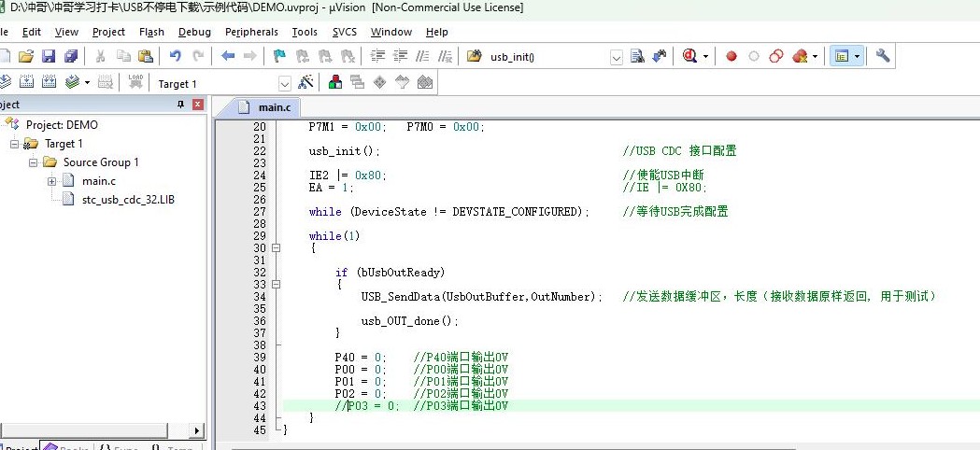Select the Project: DEMO root node
980x450 pixels.
point(62,125)
